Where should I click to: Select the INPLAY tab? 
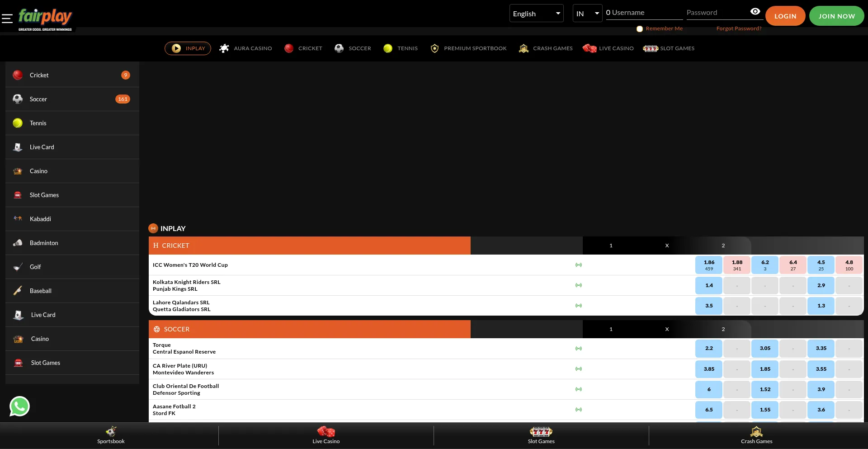(x=188, y=48)
